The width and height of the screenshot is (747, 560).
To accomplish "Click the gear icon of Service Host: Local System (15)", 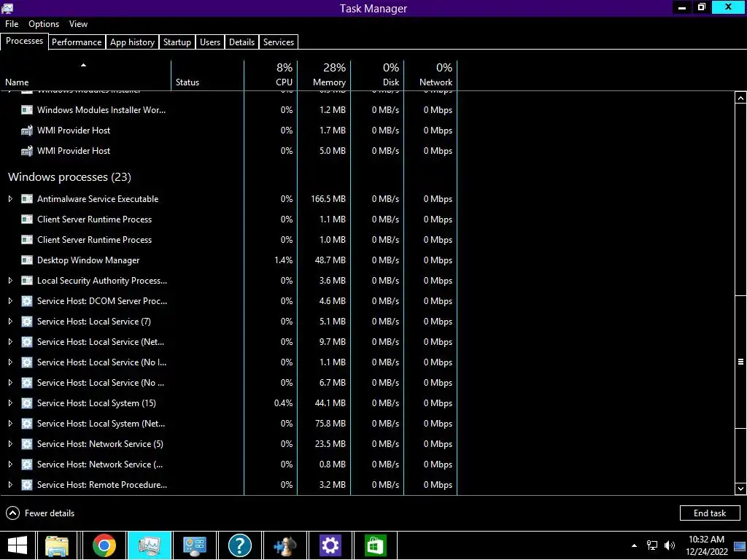I will [27, 403].
